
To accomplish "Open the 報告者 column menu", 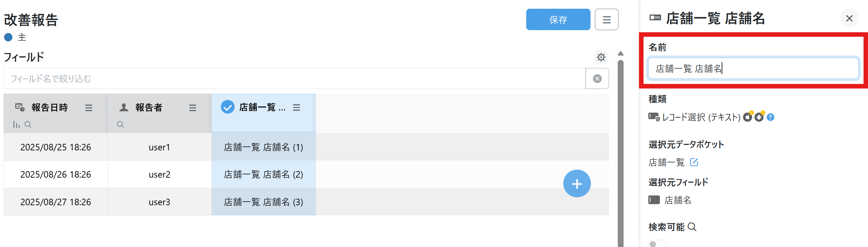I will point(192,108).
